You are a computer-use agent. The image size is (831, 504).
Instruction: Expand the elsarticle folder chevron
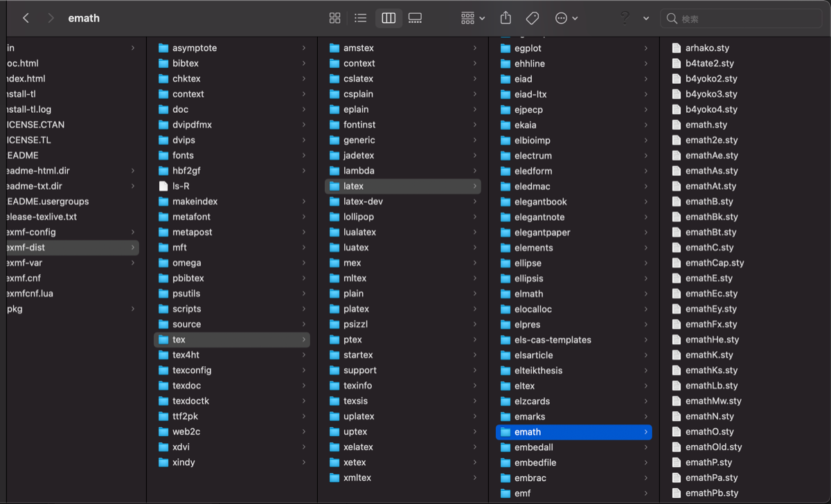(645, 355)
